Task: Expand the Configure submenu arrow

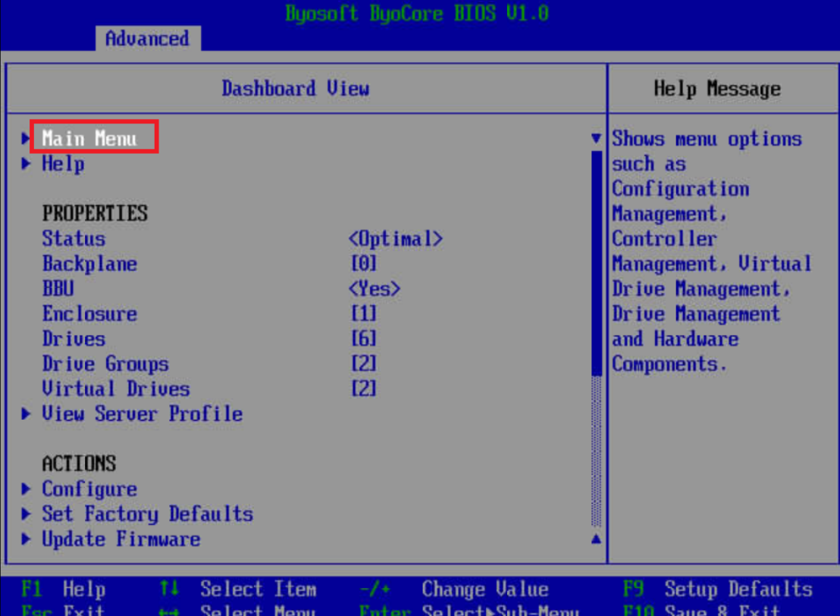Action: tap(27, 489)
